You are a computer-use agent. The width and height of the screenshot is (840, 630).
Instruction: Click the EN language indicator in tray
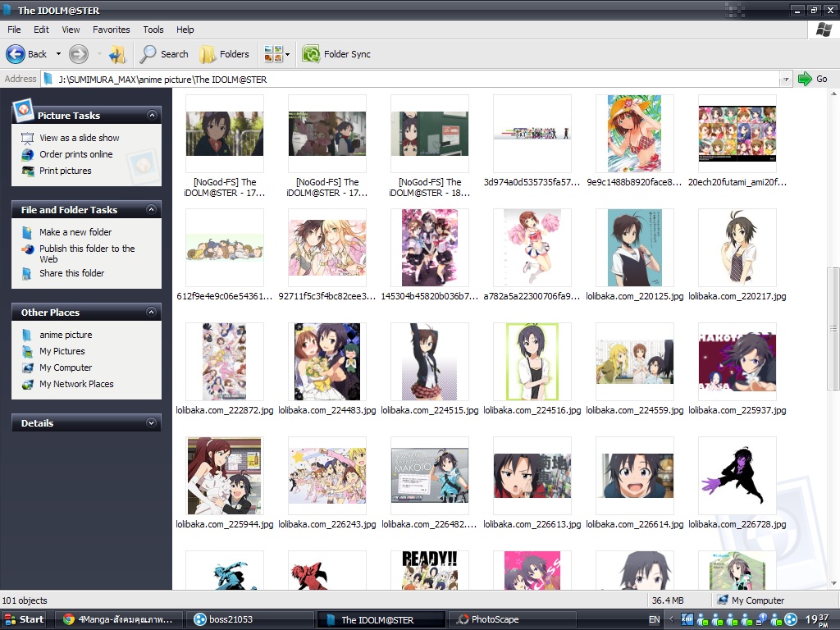(x=654, y=620)
